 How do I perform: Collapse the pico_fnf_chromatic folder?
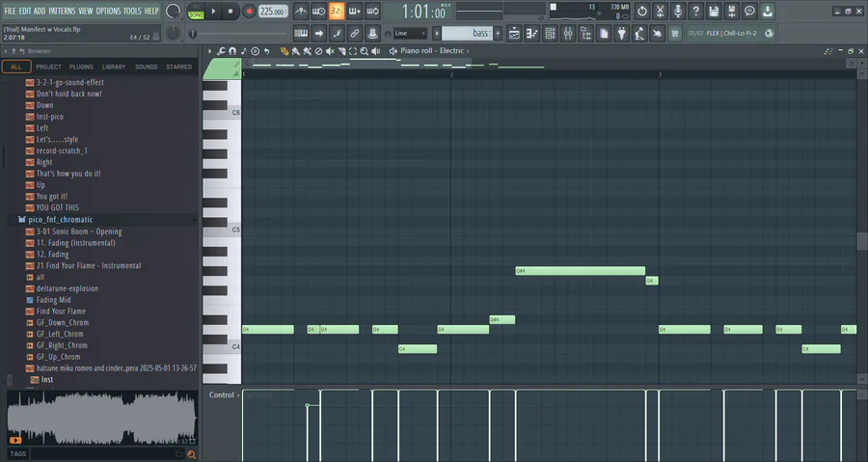pos(61,220)
